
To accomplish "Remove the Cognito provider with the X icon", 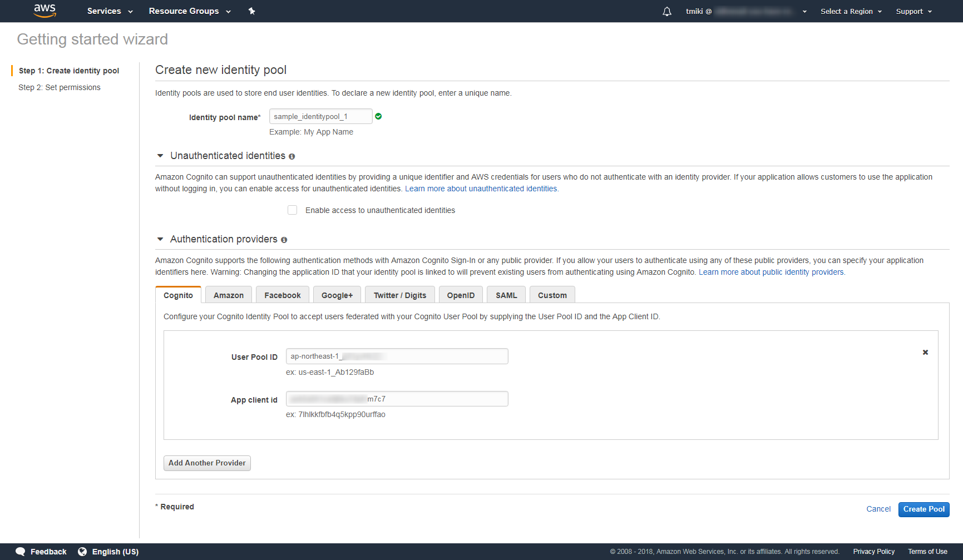I will point(925,352).
